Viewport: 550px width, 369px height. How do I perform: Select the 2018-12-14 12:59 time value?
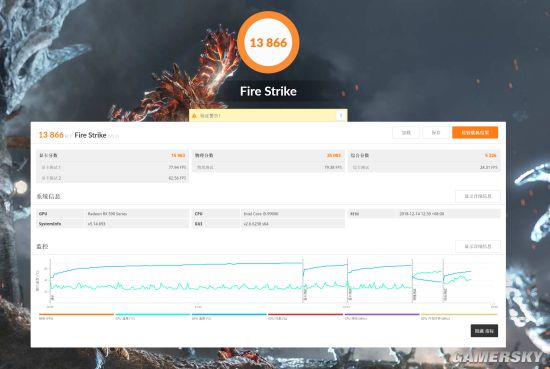[422, 214]
